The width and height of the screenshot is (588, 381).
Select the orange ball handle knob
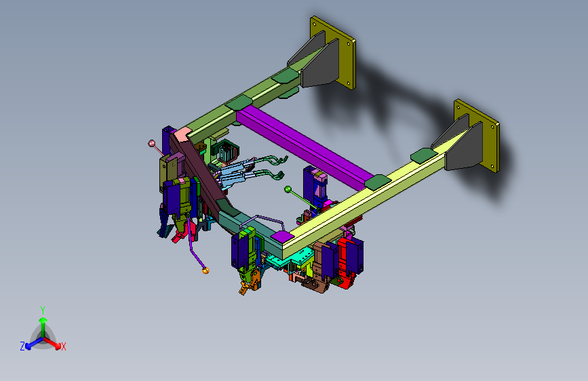[x=205, y=270]
